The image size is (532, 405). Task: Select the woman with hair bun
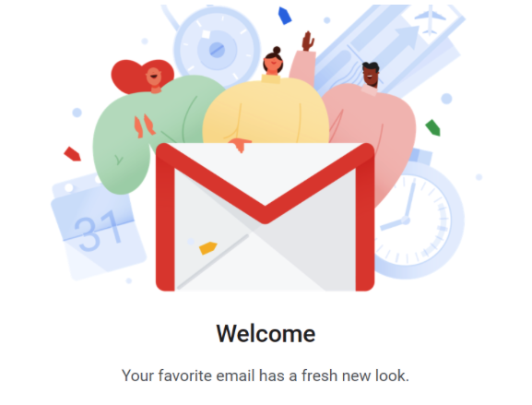pyautogui.click(x=274, y=62)
